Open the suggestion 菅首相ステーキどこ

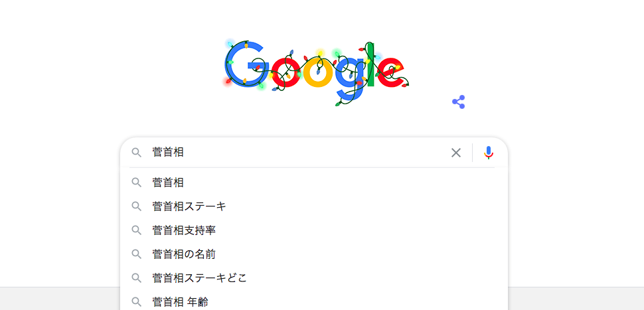click(314, 278)
